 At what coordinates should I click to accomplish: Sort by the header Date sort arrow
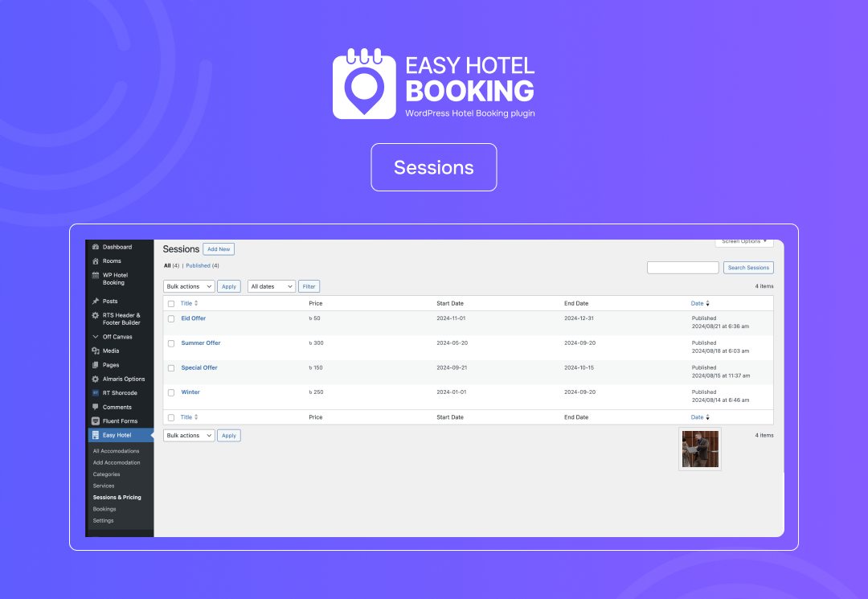coord(707,303)
